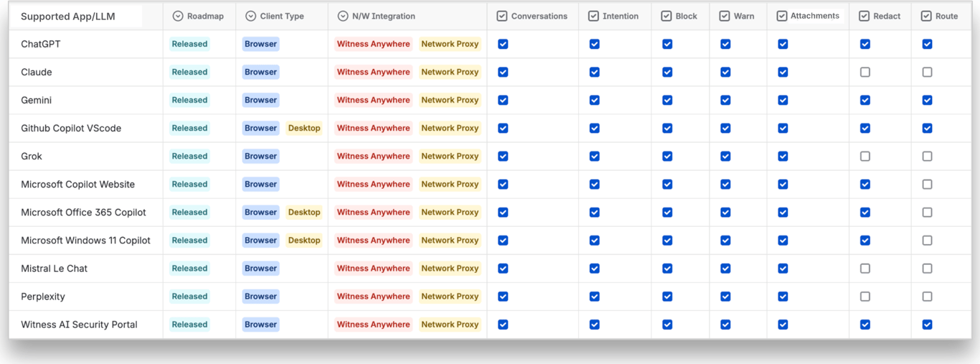Image resolution: width=980 pixels, height=364 pixels.
Task: Click the Intention column header checkbox icon
Action: tap(593, 16)
